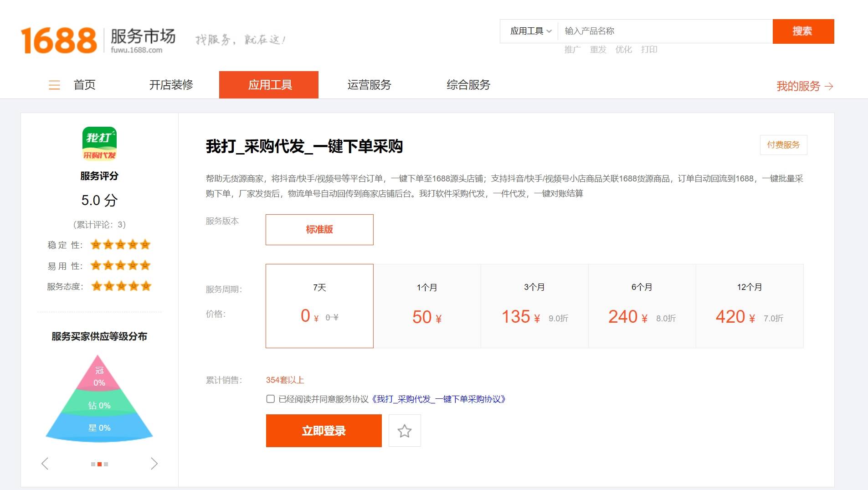Go to next chart with right arrow
Viewport: 868px width, 490px height.
coord(154,464)
